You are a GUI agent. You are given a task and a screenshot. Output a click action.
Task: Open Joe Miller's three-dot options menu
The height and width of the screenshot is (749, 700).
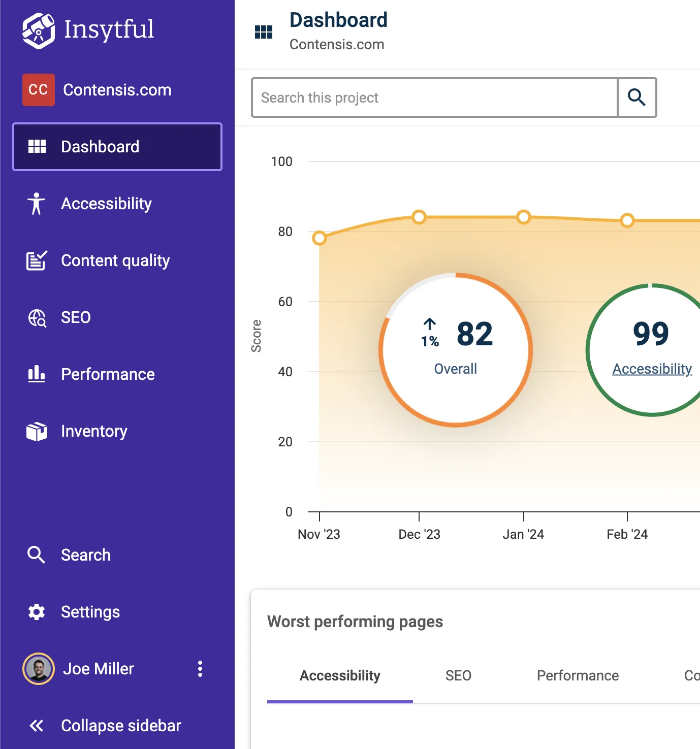click(x=200, y=669)
